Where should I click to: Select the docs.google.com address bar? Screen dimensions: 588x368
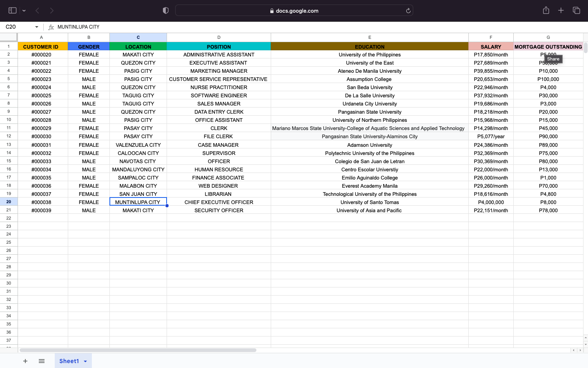coord(294,11)
